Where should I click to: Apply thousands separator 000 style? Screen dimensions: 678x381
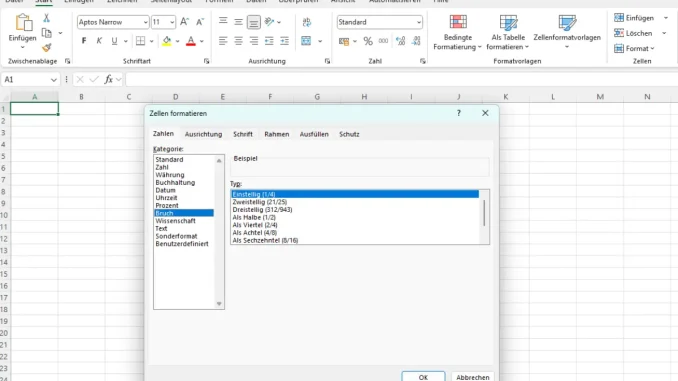tap(383, 41)
